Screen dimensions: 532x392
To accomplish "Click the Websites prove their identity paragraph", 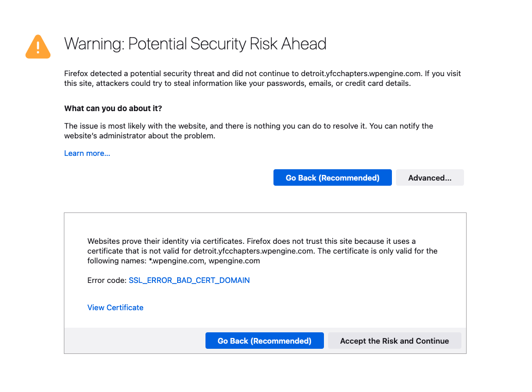I will 262,251.
